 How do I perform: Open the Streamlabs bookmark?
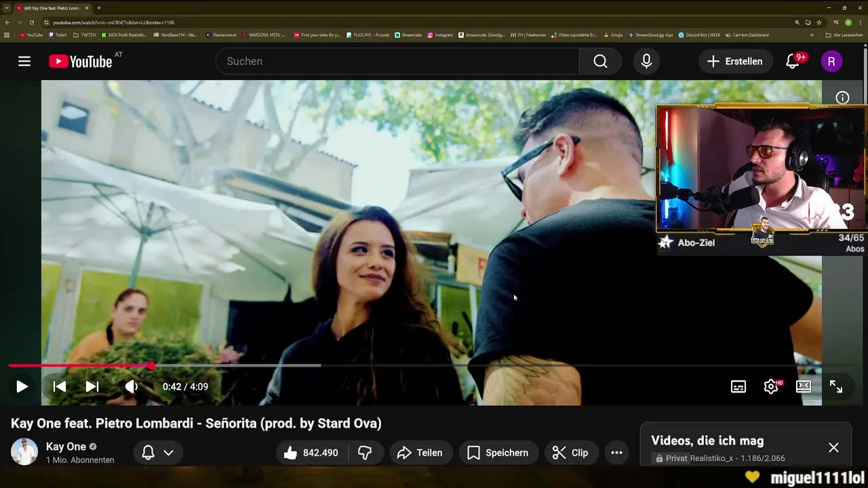coord(408,35)
